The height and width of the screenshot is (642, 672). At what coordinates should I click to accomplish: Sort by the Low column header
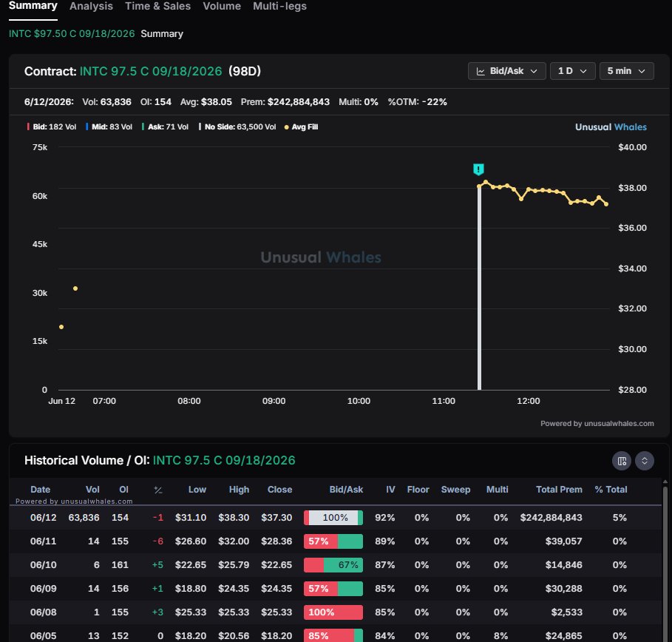pos(197,490)
